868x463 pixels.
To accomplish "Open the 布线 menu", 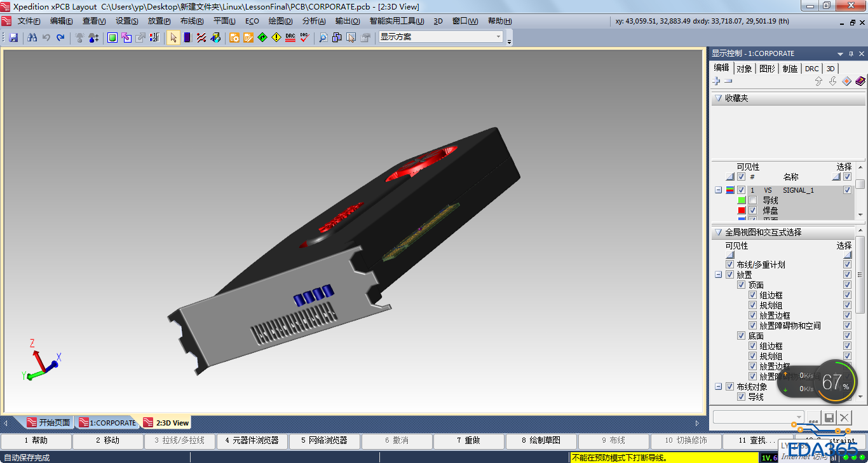I will point(192,21).
